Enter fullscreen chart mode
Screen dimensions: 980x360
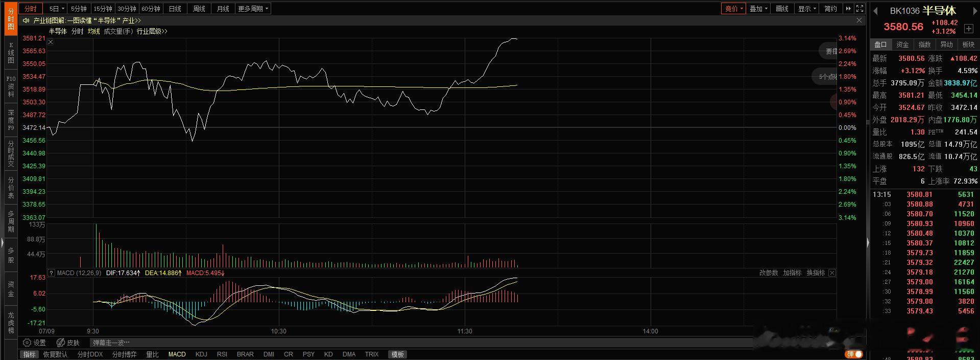pyautogui.click(x=859, y=9)
